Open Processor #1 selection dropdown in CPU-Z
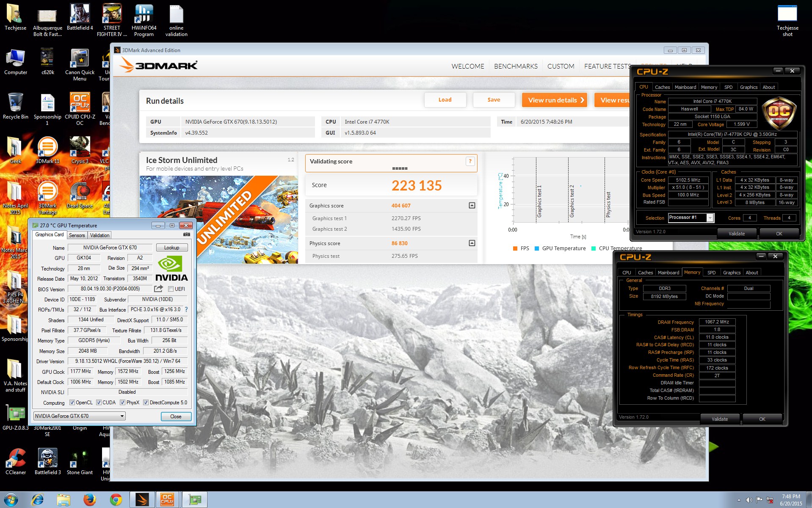Screen dimensions: 812x508 click(691, 218)
